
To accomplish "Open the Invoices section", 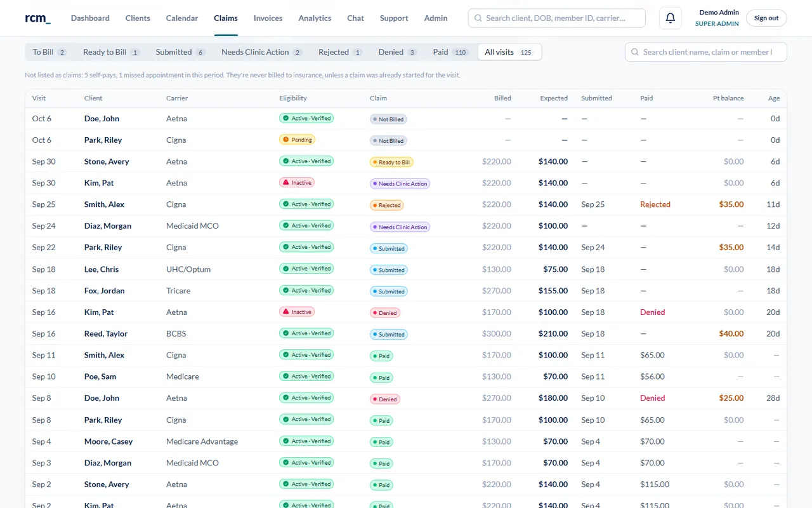I will [268, 18].
